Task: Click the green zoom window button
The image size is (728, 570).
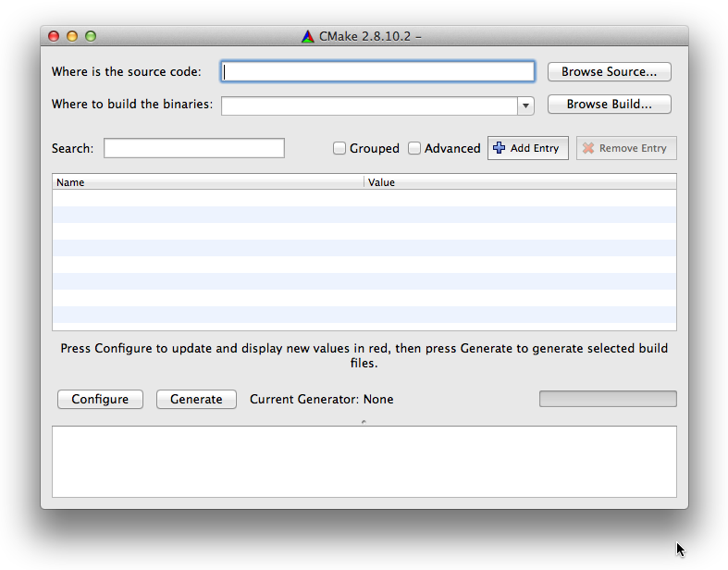Action: [x=91, y=37]
